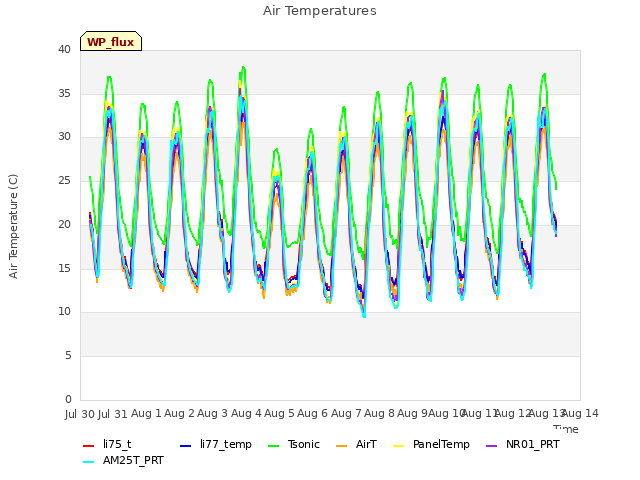Click the 0 y-axis tick label

(x=68, y=399)
